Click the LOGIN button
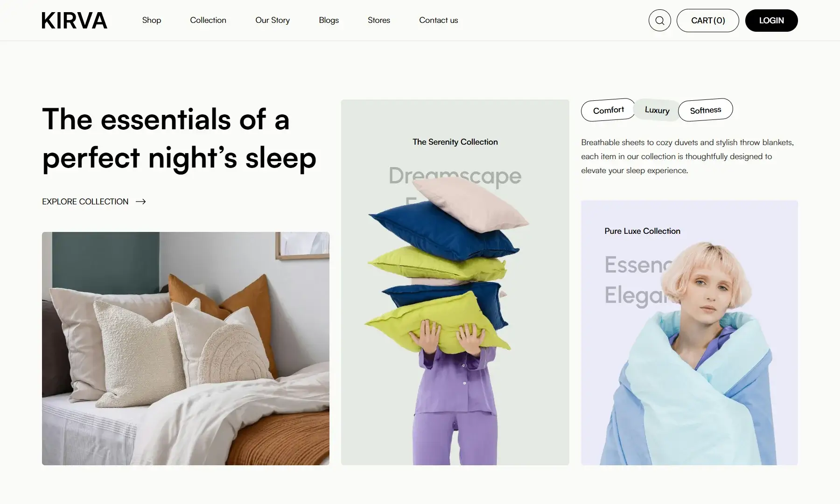The height and width of the screenshot is (504, 840). [x=771, y=21]
